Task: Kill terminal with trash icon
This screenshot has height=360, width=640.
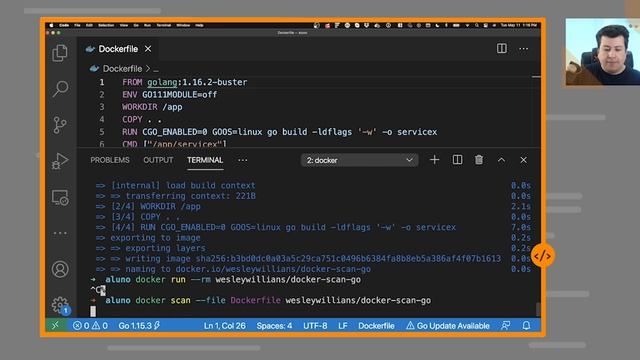Action: pyautogui.click(x=479, y=160)
